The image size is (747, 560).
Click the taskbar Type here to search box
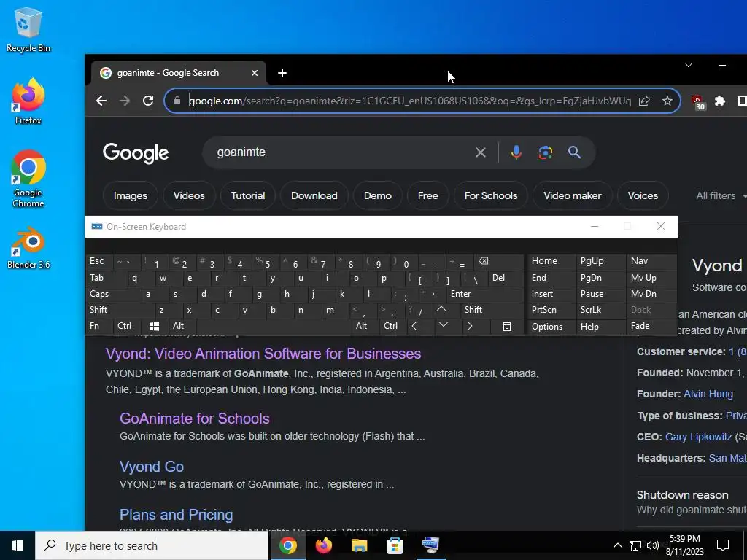click(152, 545)
